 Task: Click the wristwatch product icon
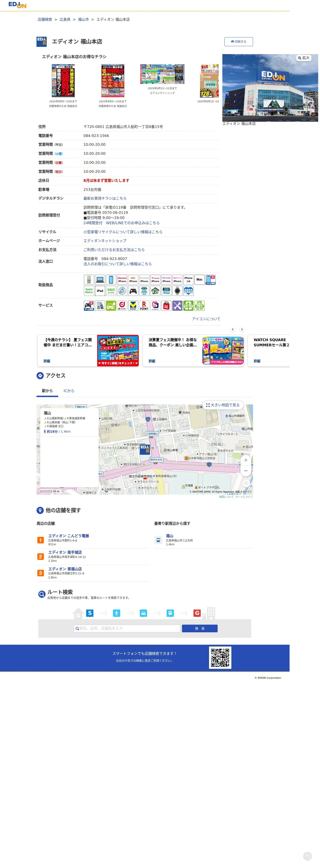(177, 291)
